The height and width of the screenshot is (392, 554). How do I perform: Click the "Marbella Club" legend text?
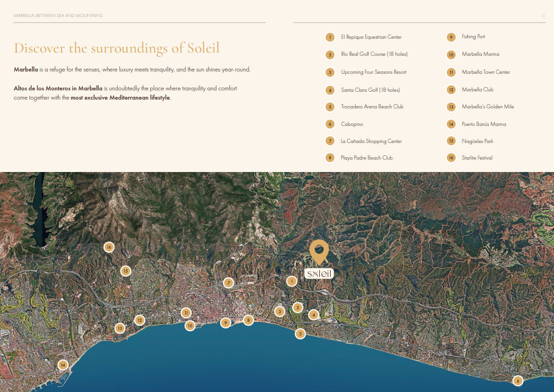point(478,90)
